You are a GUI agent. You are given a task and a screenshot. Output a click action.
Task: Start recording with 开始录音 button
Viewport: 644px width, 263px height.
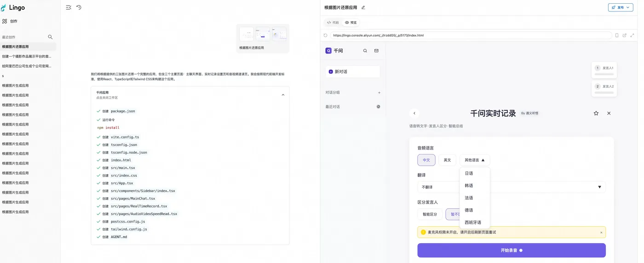[x=512, y=250]
